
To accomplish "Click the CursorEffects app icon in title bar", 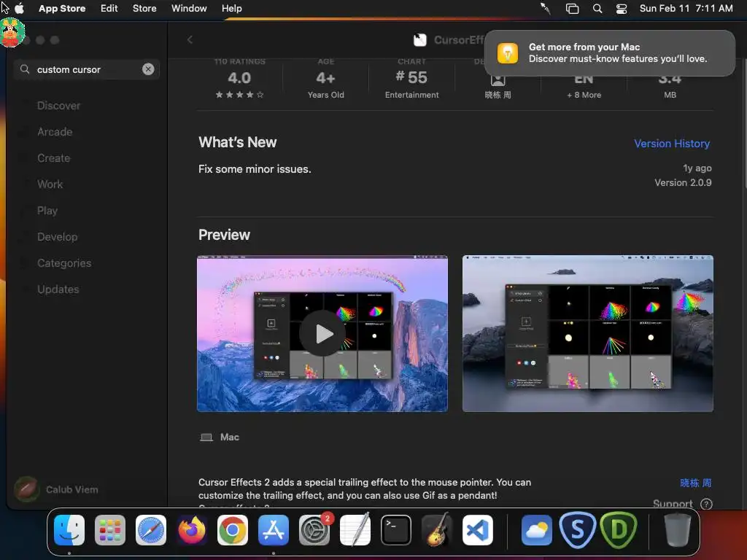I will pos(420,40).
